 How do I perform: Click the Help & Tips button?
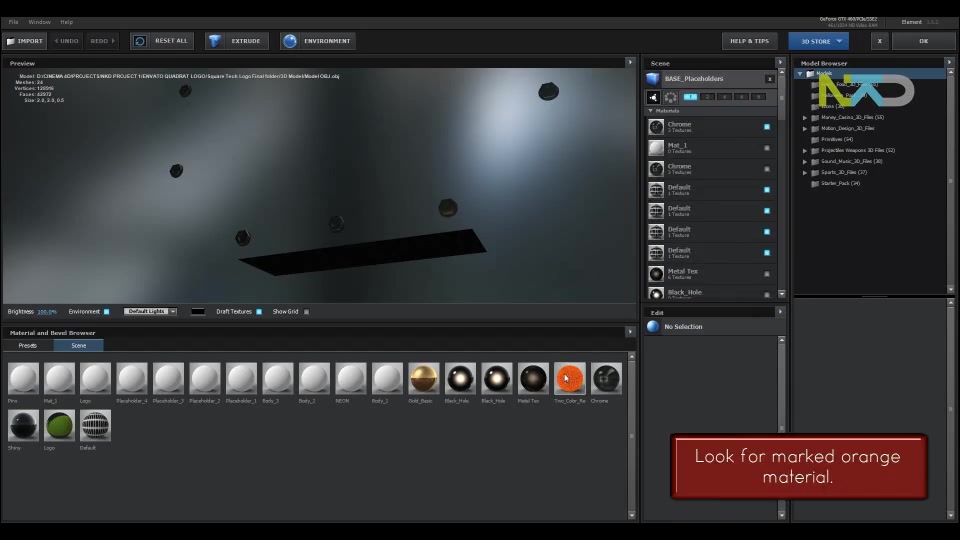[749, 41]
